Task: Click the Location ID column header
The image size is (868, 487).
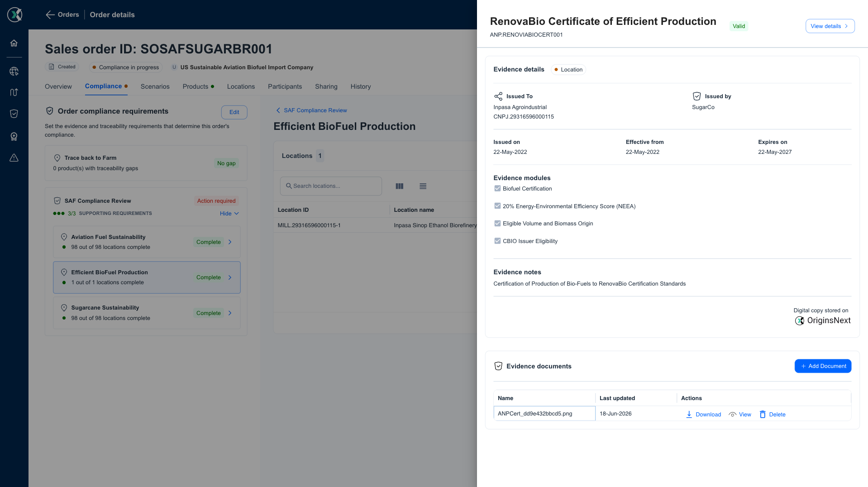Action: coord(293,210)
